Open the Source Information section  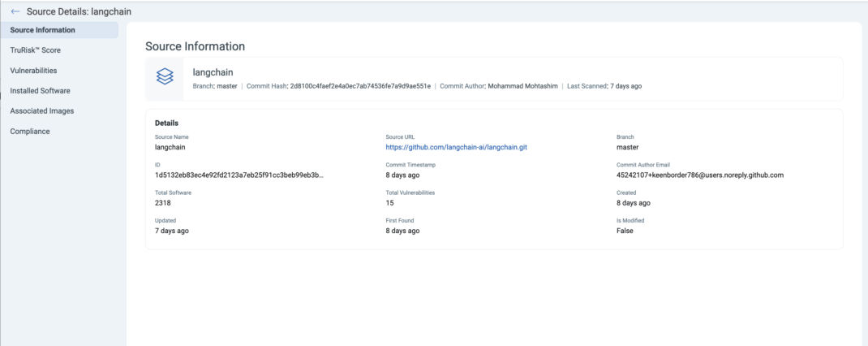click(58, 30)
